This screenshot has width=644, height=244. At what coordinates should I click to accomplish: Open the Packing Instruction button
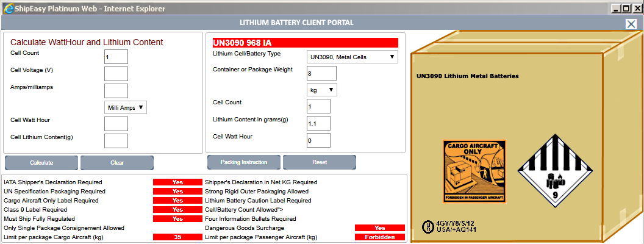point(244,162)
